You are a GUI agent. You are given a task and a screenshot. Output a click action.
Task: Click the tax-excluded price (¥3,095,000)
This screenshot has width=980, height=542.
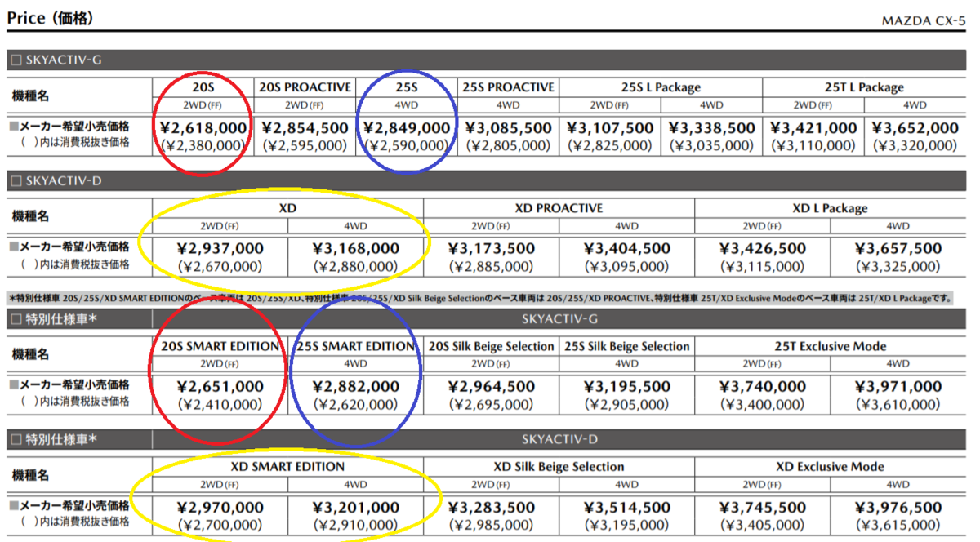626,266
